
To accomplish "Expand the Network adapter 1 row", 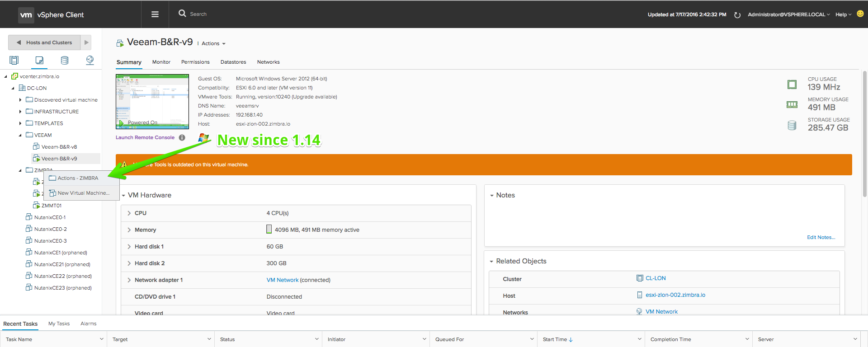I will [x=129, y=280].
